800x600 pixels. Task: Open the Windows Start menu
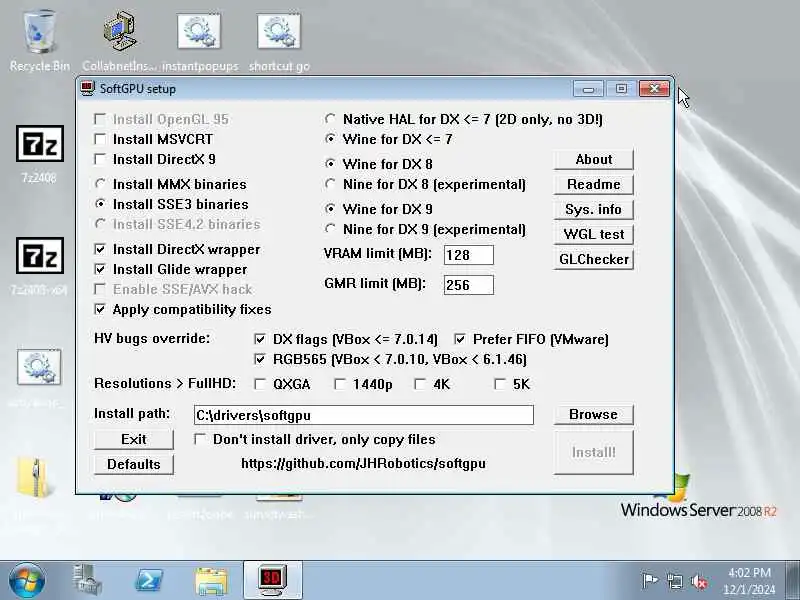[x=27, y=581]
